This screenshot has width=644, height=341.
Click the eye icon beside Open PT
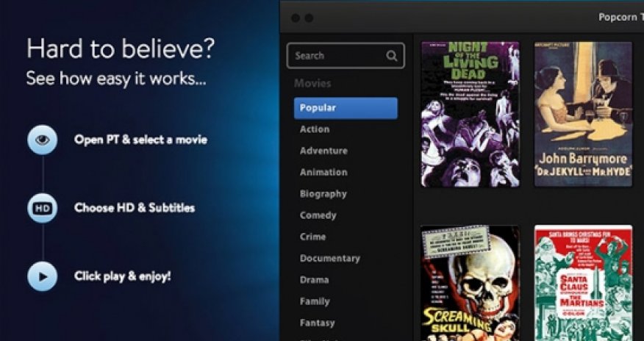43,140
